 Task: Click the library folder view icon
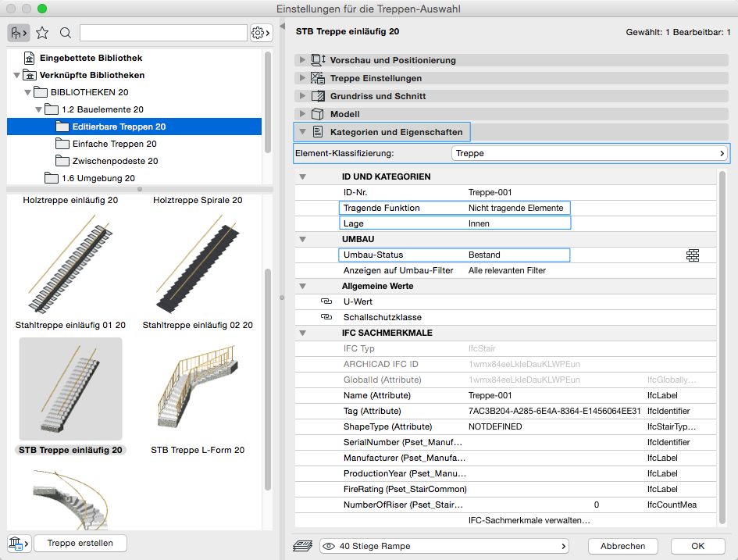pos(19,33)
